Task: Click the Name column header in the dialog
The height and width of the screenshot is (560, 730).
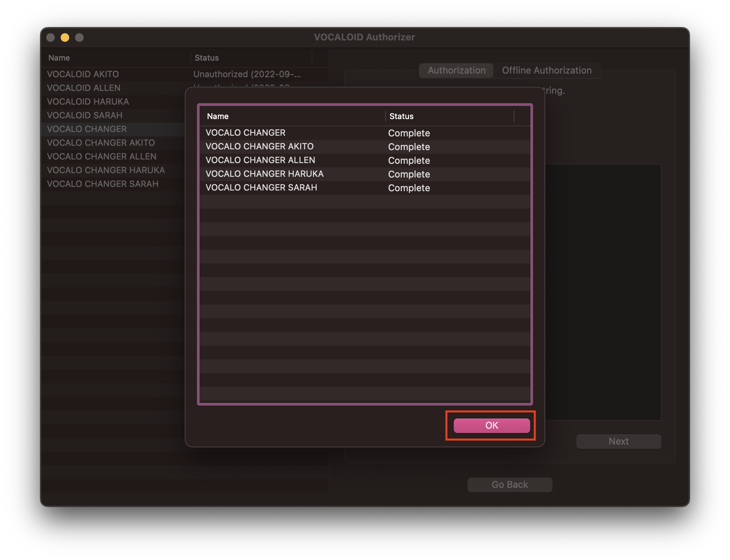Action: click(x=217, y=116)
